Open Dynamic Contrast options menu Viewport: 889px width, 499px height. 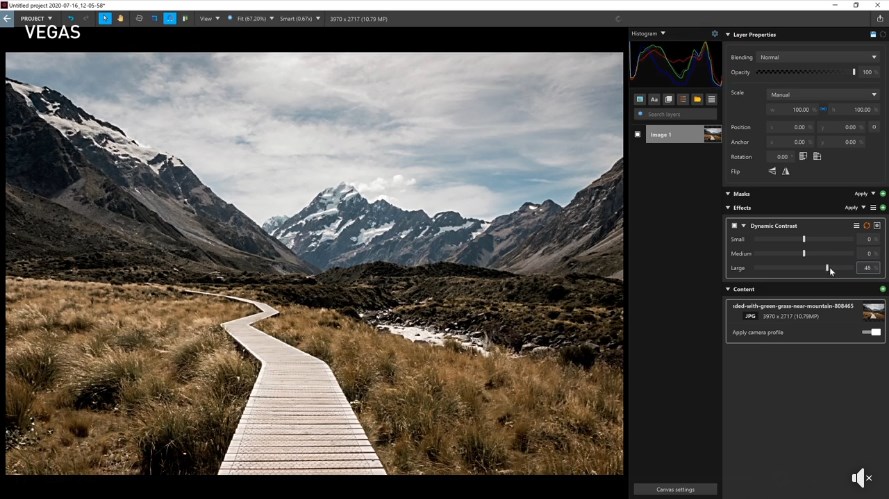coord(856,226)
